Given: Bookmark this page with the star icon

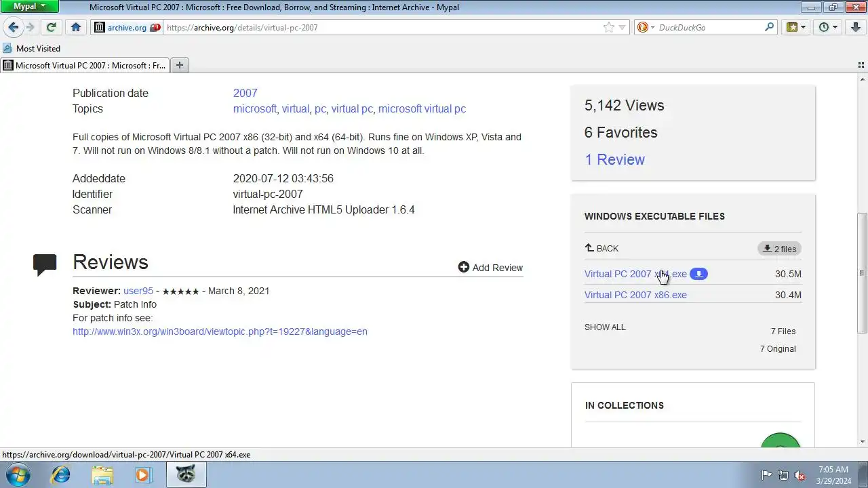Looking at the screenshot, I should [609, 27].
